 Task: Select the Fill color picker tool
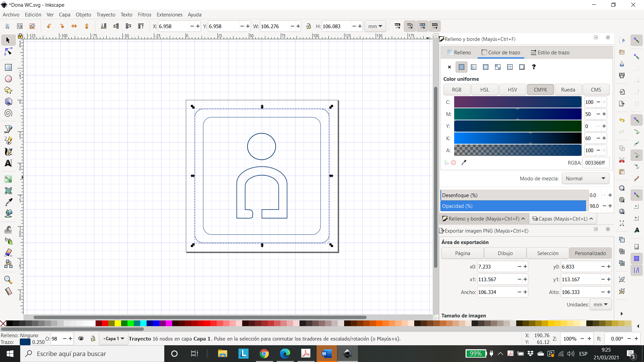(x=464, y=162)
